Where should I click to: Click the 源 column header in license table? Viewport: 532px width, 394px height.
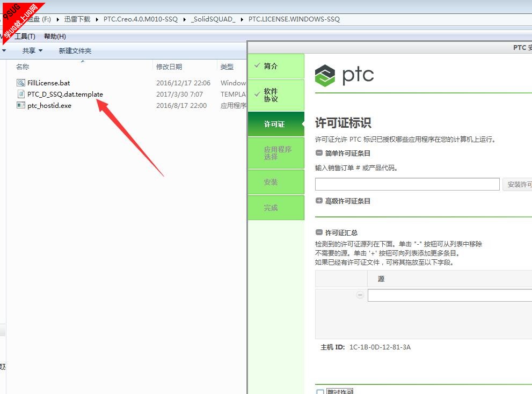(x=381, y=279)
